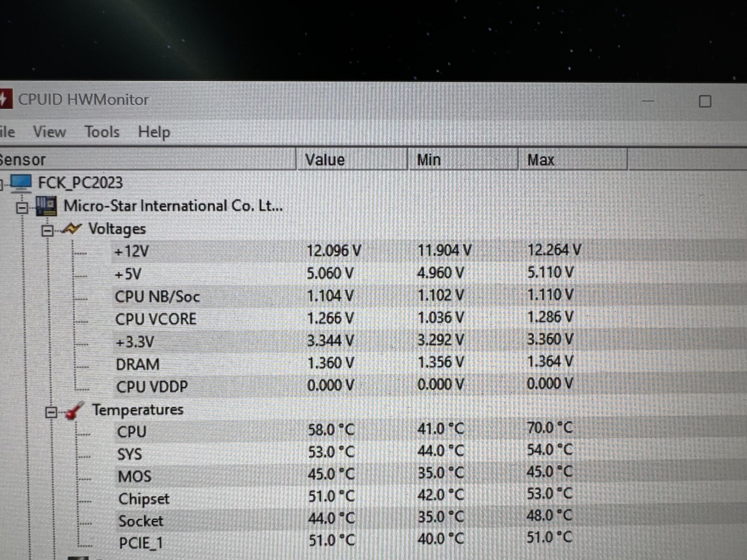747x560 pixels.
Task: Click the Micro-Star motherboard icon
Action: click(x=47, y=206)
